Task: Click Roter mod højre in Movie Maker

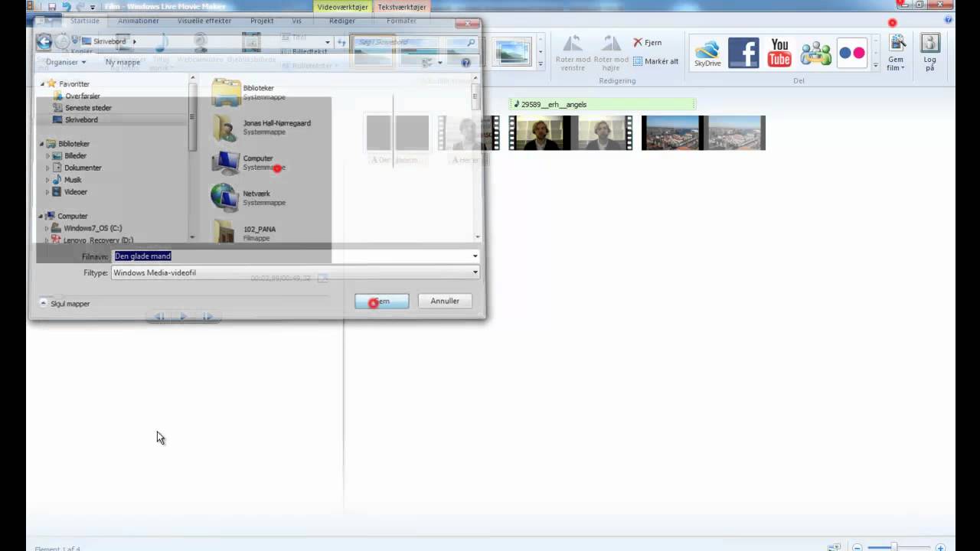Action: click(x=611, y=54)
